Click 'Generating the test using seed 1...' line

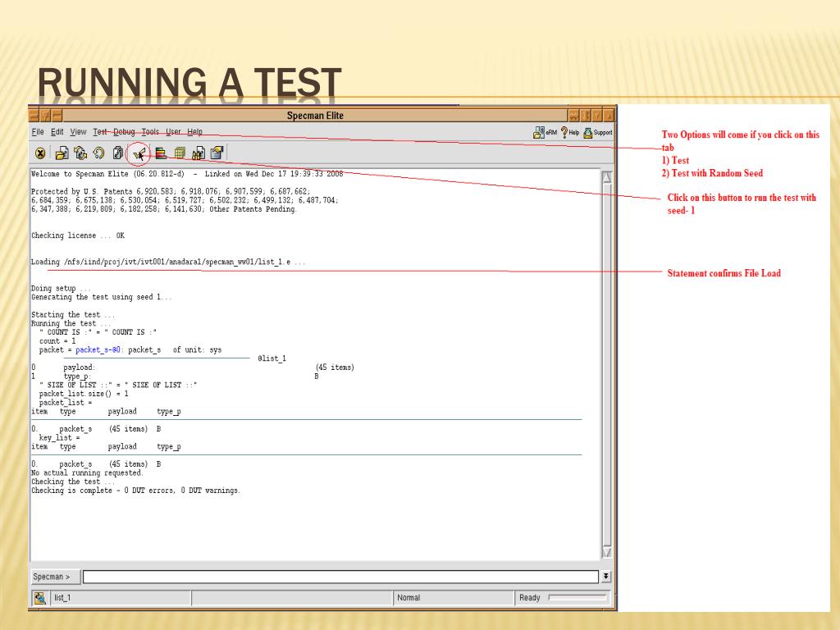(101, 297)
